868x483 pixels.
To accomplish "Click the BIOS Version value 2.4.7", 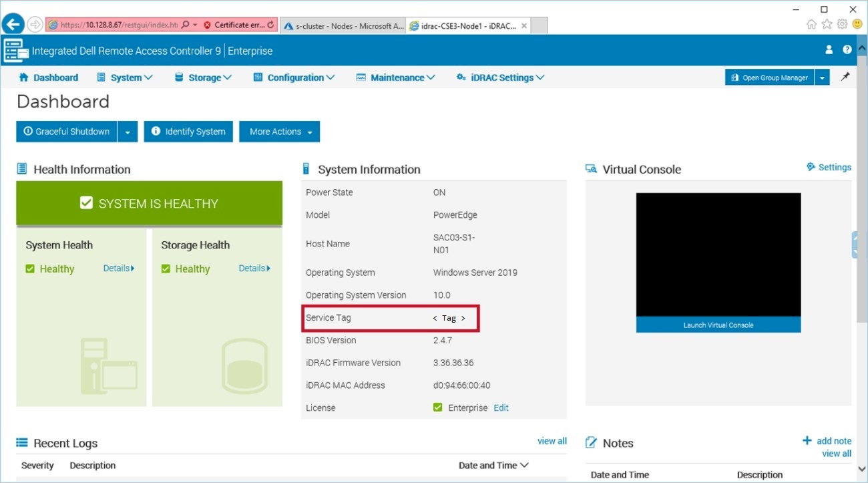I will tap(443, 340).
